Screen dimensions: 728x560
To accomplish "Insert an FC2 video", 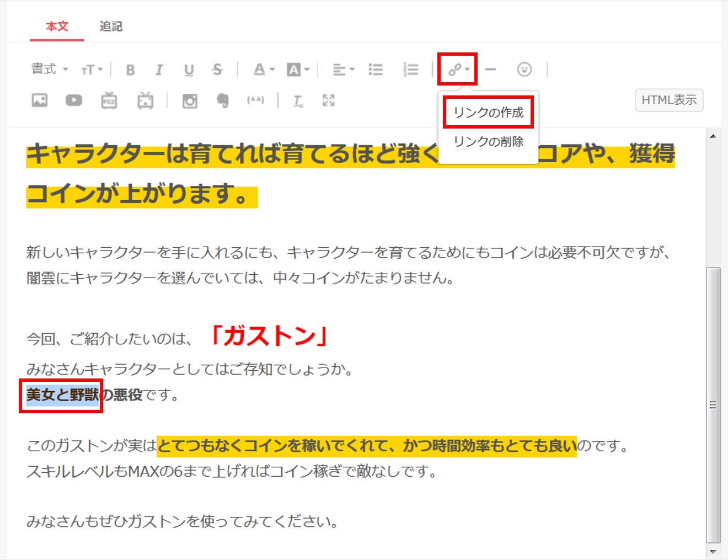I will tap(109, 100).
